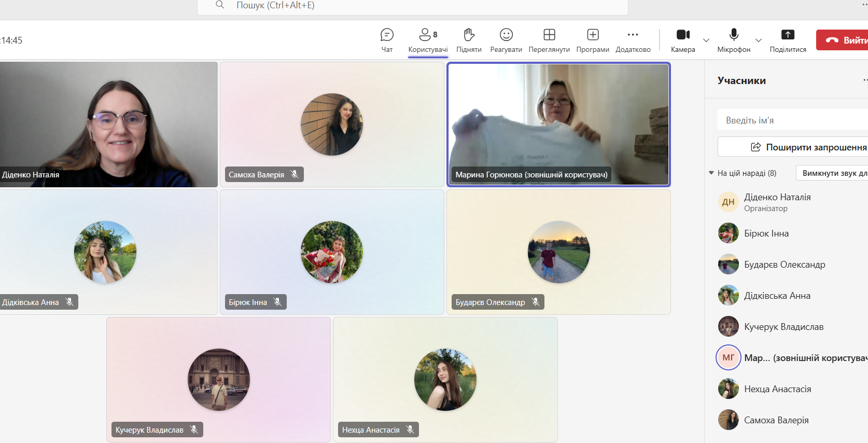Collapse the 'На цій нараді (8)' list
Screen dimensions: 868x443
[x=711, y=173]
